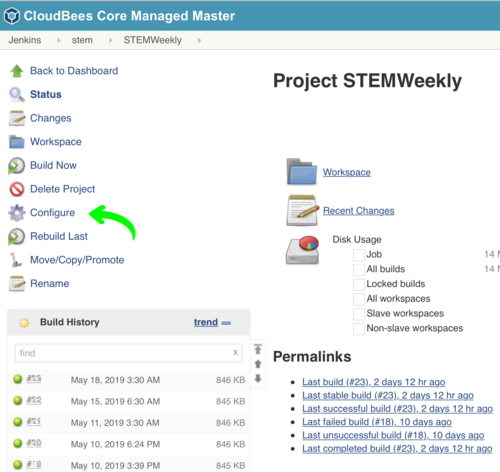Click the large Workspace folder icon
This screenshot has width=500, height=472.
302,172
